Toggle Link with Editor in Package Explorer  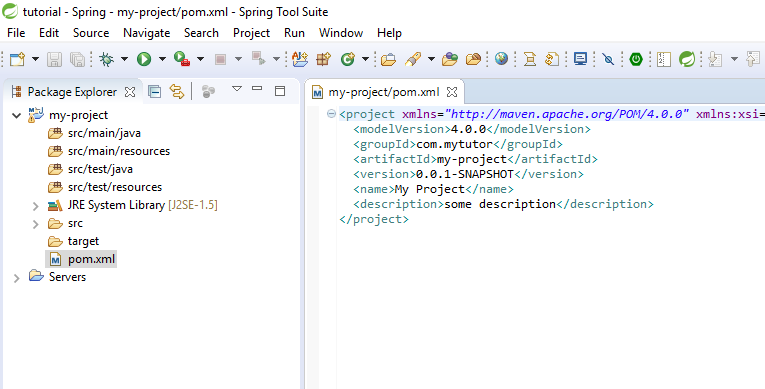pyautogui.click(x=177, y=91)
